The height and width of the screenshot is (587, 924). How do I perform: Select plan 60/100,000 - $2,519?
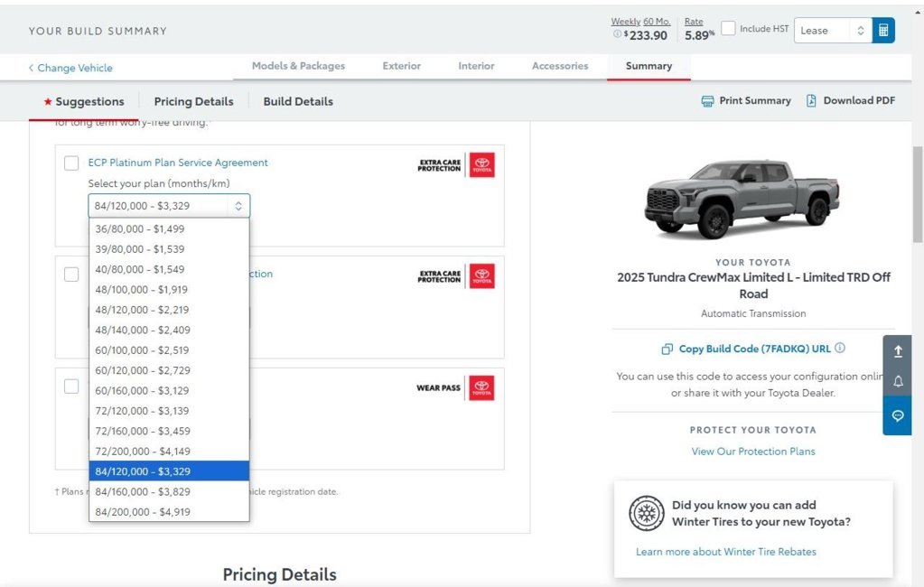click(169, 350)
